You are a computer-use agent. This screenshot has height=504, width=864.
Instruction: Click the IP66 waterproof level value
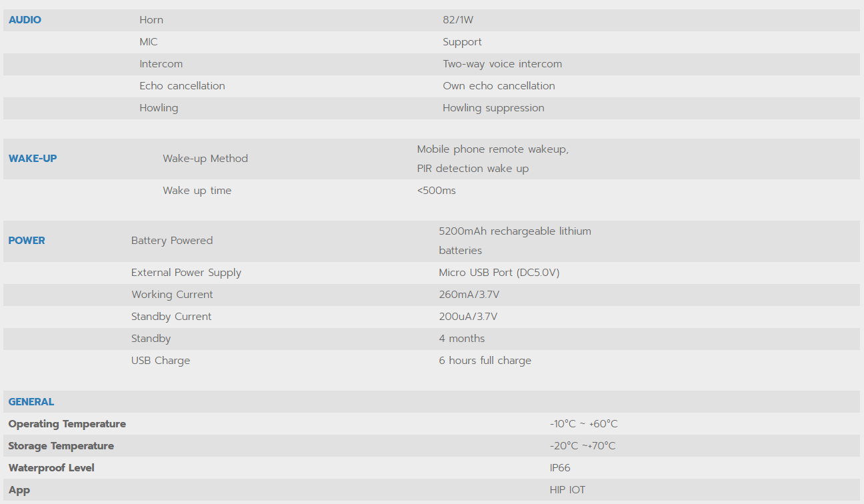tap(560, 468)
